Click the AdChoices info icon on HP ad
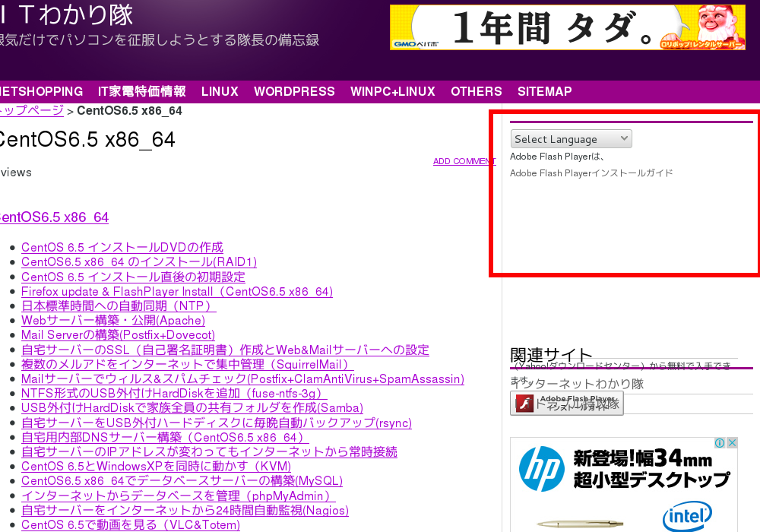 (720, 443)
